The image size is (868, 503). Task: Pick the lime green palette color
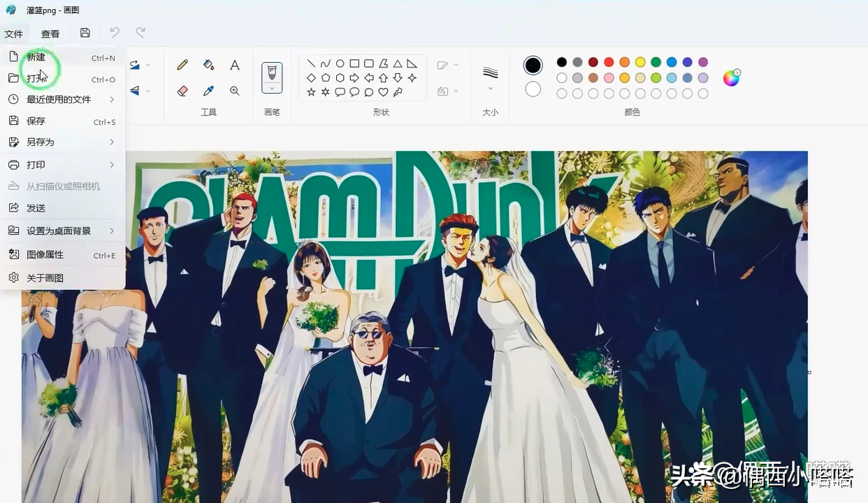click(x=656, y=78)
